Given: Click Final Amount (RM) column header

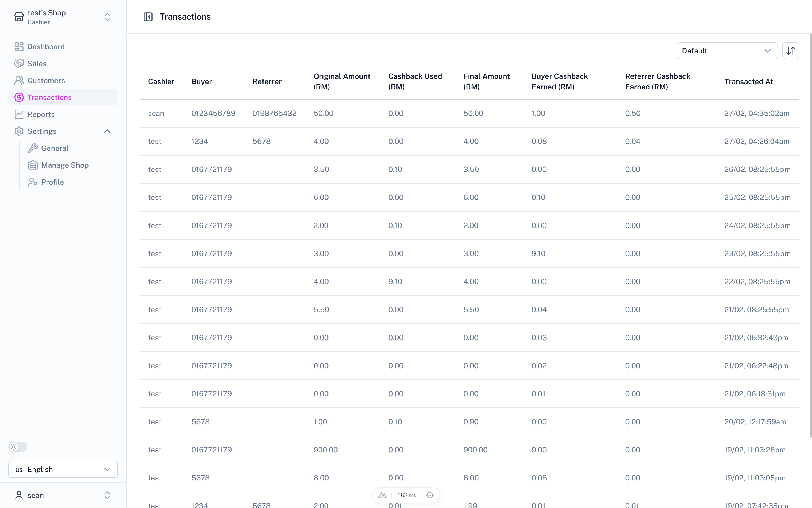Looking at the screenshot, I should (x=487, y=82).
